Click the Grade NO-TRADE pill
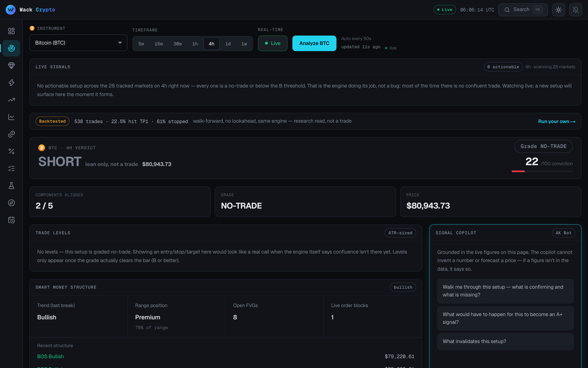This screenshot has width=588, height=368. click(x=543, y=146)
